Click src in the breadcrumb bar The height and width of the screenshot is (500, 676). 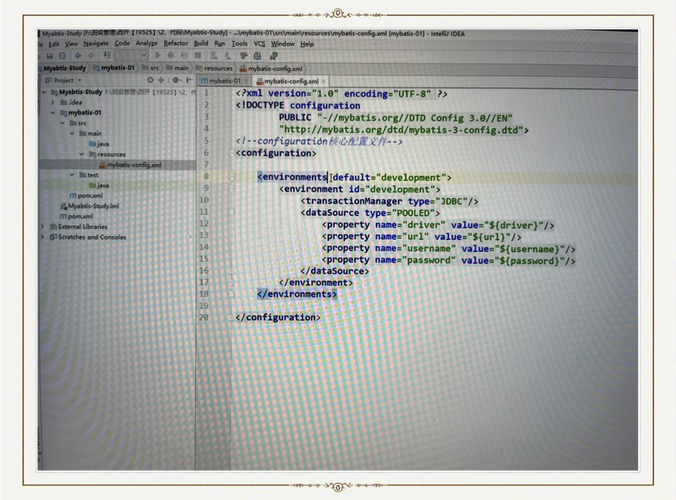coord(151,68)
